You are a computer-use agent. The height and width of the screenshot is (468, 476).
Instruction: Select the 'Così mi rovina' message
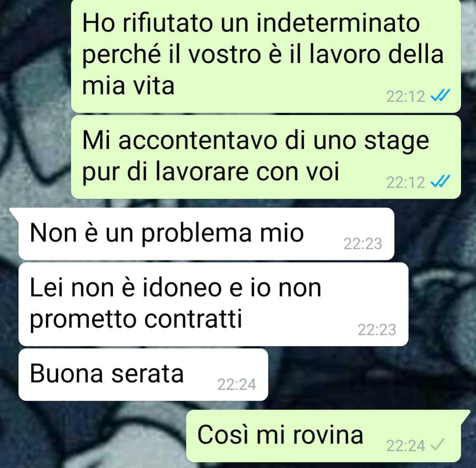[324, 436]
